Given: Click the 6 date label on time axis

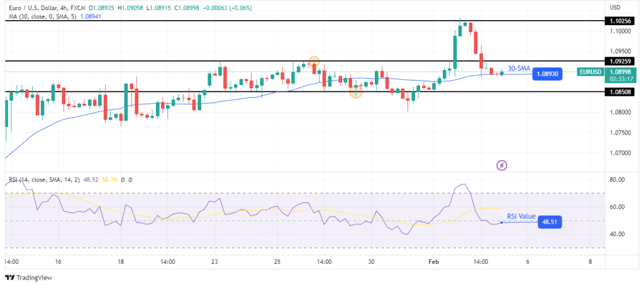Looking at the screenshot, I should point(528,261).
